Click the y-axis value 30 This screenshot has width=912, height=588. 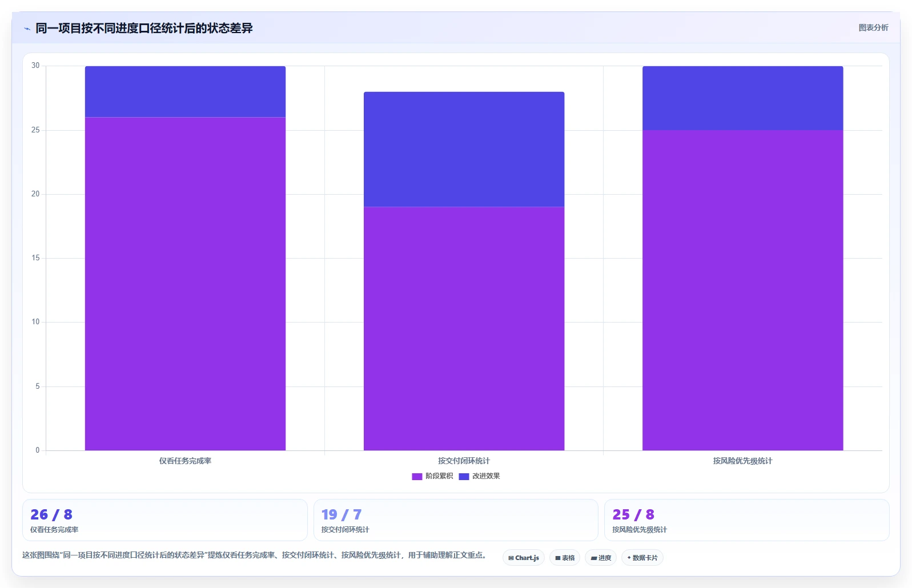[x=35, y=66]
